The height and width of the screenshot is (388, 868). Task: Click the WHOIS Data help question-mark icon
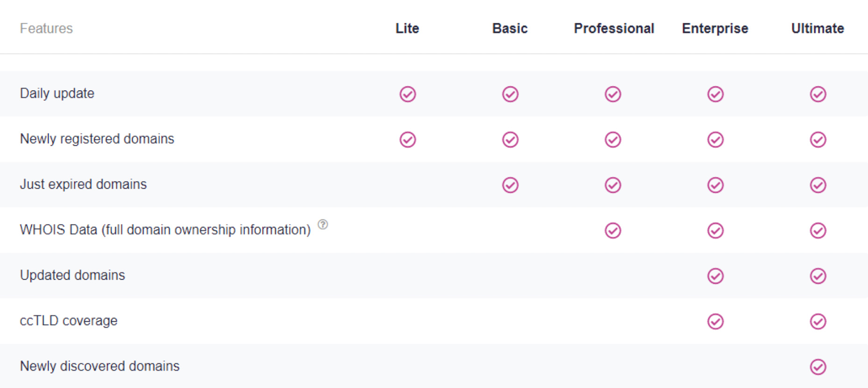(323, 225)
